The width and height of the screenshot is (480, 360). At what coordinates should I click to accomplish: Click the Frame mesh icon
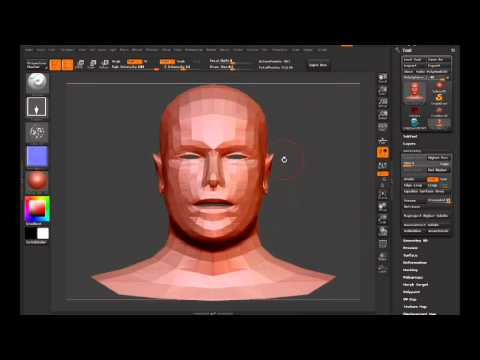[x=383, y=195]
